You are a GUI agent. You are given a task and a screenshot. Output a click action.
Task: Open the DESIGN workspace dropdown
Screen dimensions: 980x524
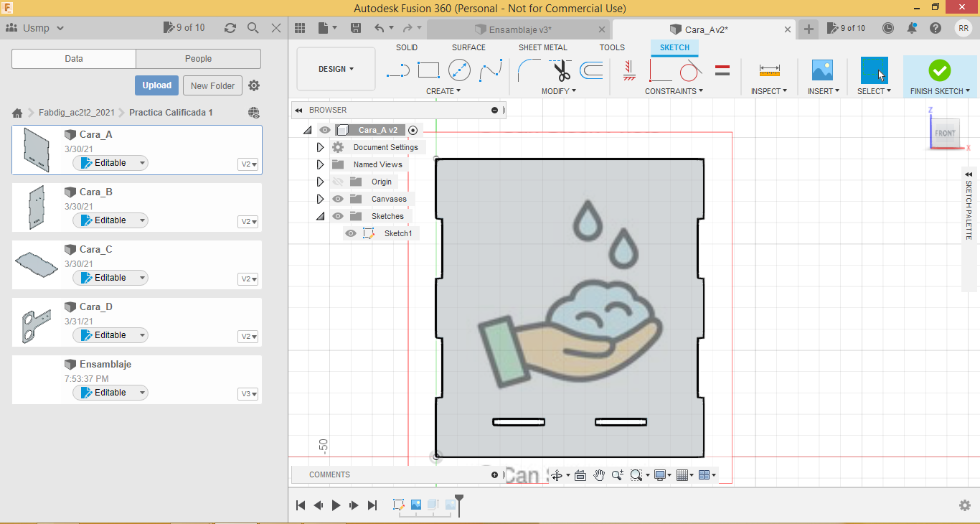pyautogui.click(x=336, y=70)
